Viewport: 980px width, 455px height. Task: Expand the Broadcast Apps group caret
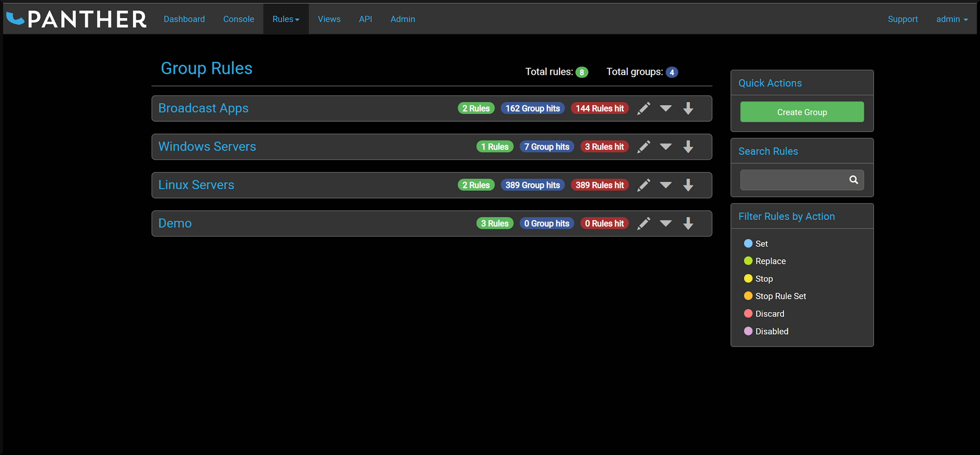(x=665, y=108)
